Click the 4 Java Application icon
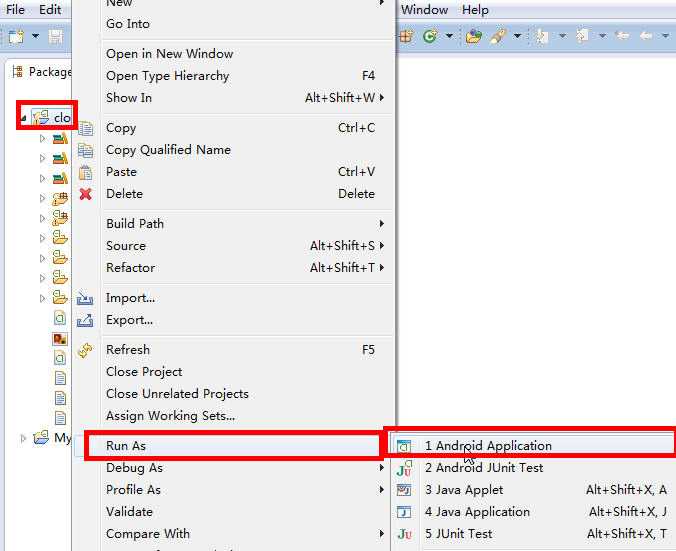The width and height of the screenshot is (676, 551). (x=404, y=512)
